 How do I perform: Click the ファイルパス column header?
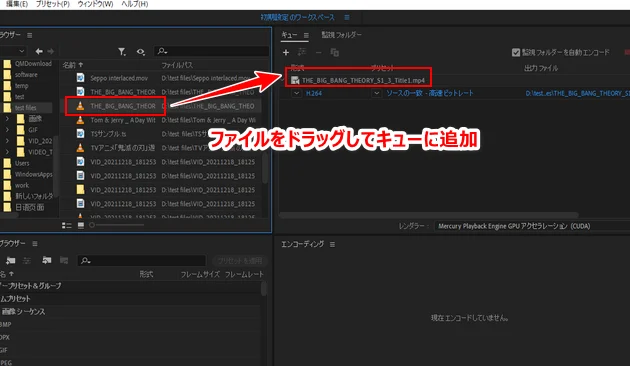tap(177, 65)
